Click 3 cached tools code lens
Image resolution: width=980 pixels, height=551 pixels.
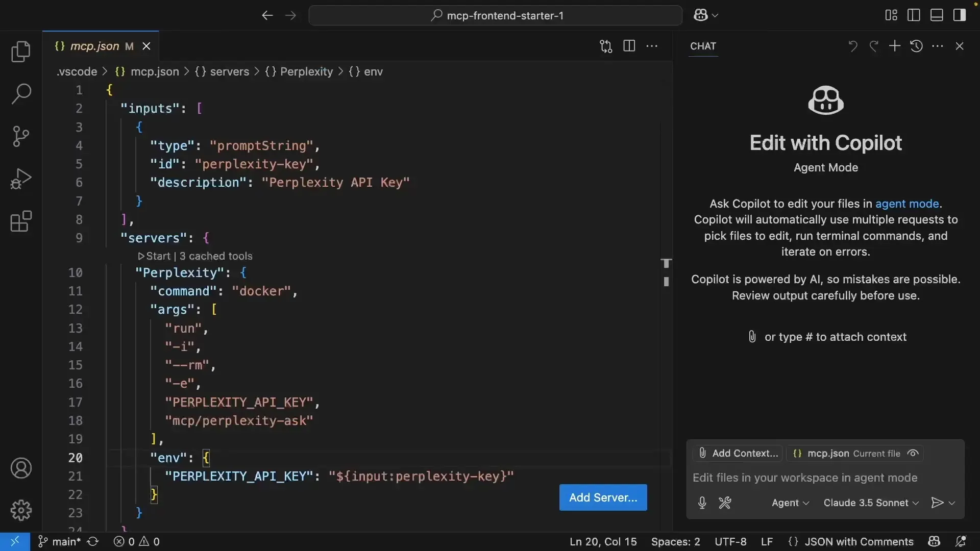click(216, 256)
